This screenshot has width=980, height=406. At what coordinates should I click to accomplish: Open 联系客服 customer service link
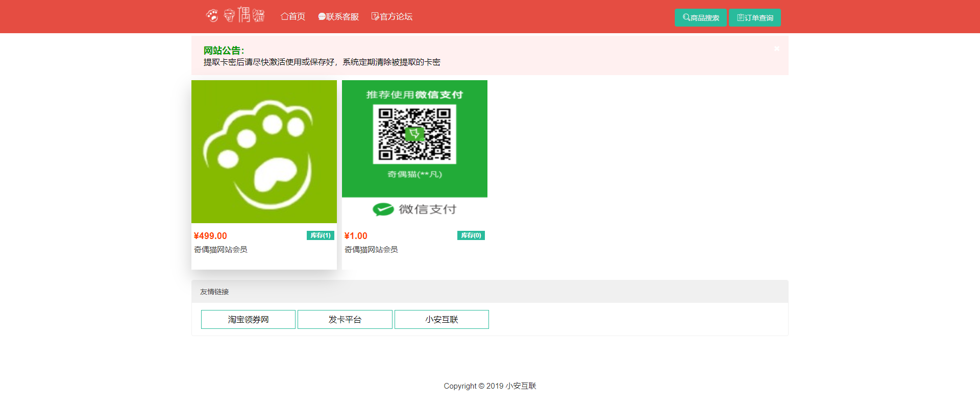coord(338,16)
